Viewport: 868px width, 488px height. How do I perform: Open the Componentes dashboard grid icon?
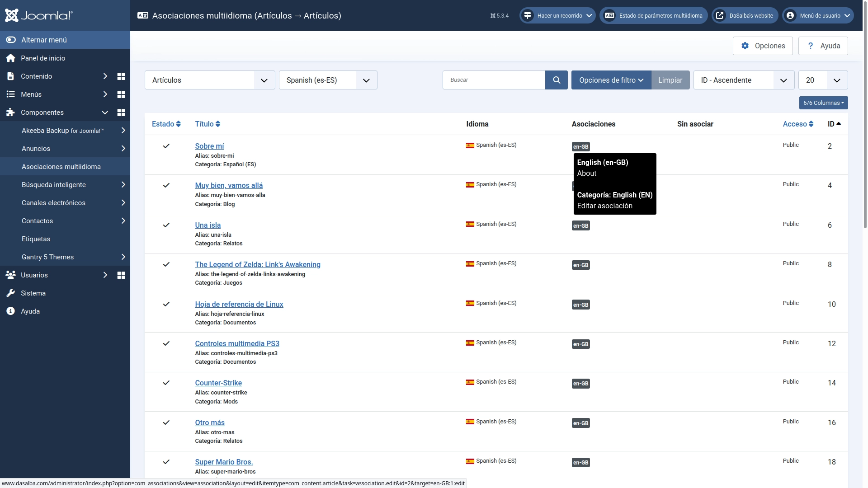121,113
